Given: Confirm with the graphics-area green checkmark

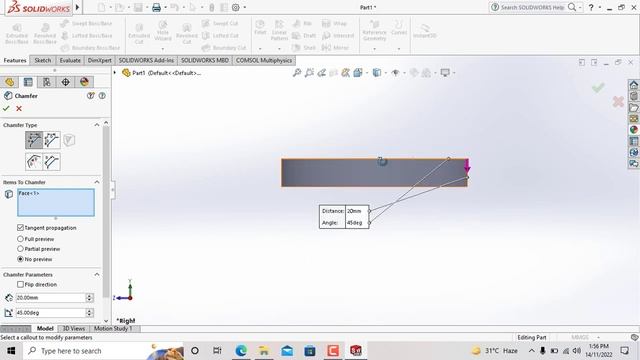Looking at the screenshot, I should [598, 87].
